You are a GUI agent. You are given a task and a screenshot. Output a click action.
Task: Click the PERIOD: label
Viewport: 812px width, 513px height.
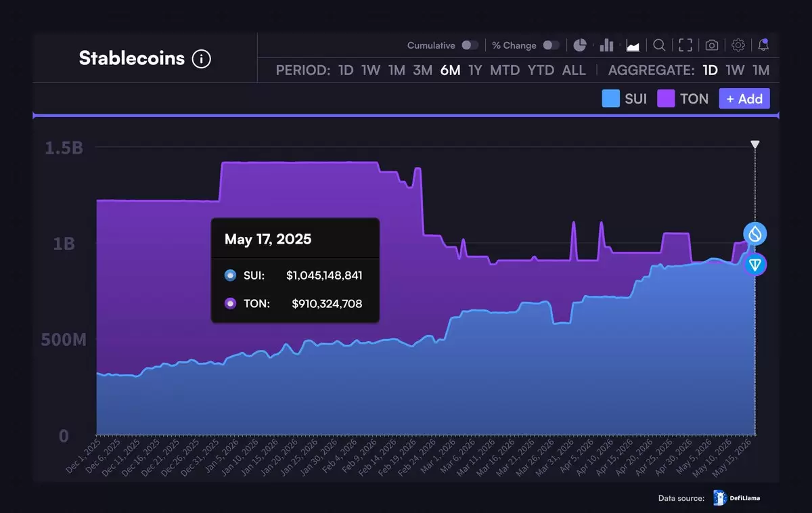pos(303,70)
